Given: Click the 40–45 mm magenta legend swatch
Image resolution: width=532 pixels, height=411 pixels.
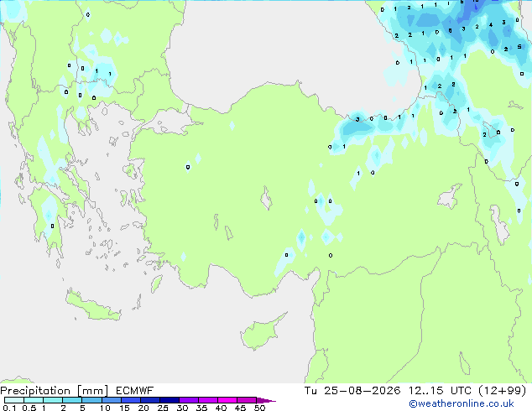Looking at the screenshot, I should click(227, 400).
